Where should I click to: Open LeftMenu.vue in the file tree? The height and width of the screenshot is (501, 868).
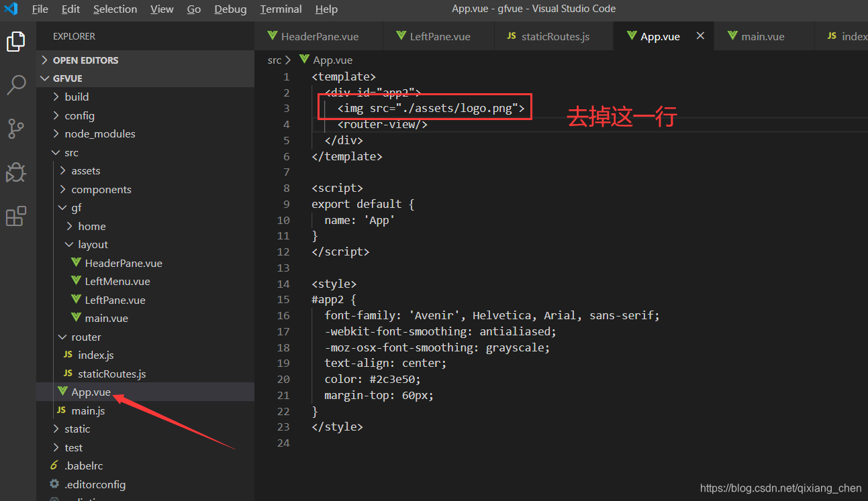145,282
